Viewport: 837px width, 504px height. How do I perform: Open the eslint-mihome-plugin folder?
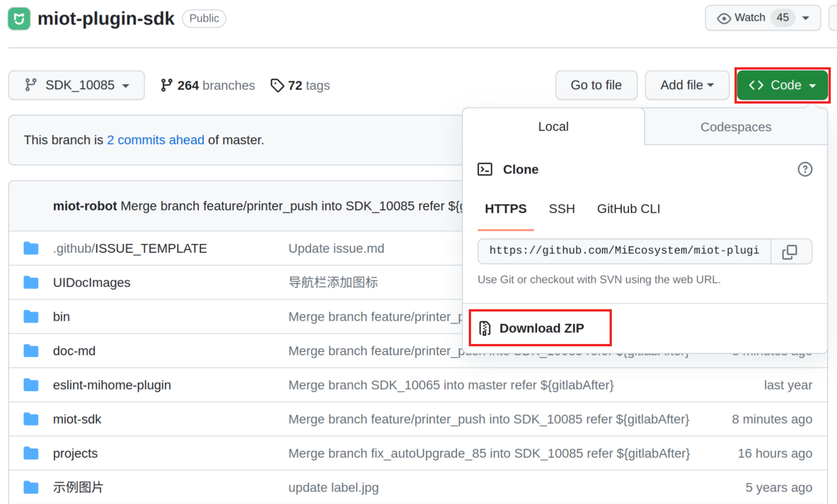112,385
